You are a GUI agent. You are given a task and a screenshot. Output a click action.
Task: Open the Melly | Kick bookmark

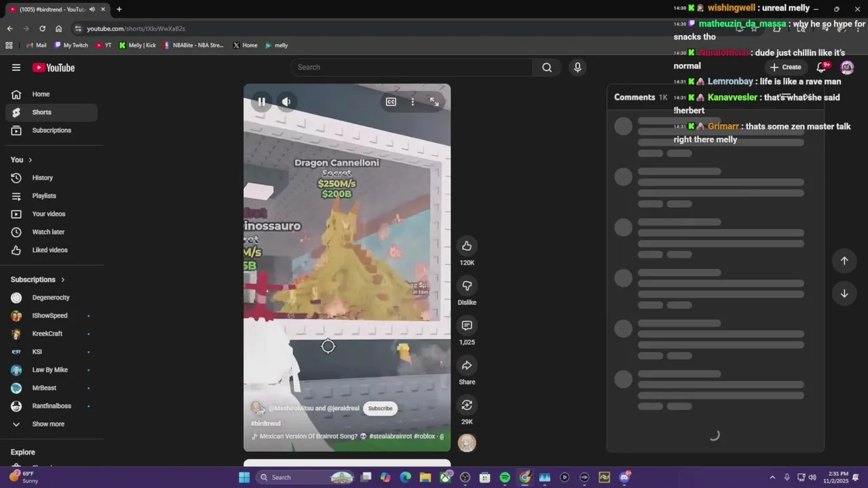pos(138,45)
